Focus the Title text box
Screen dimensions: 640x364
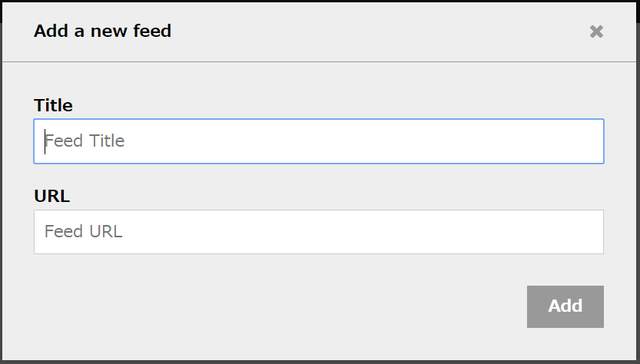pyautogui.click(x=318, y=141)
